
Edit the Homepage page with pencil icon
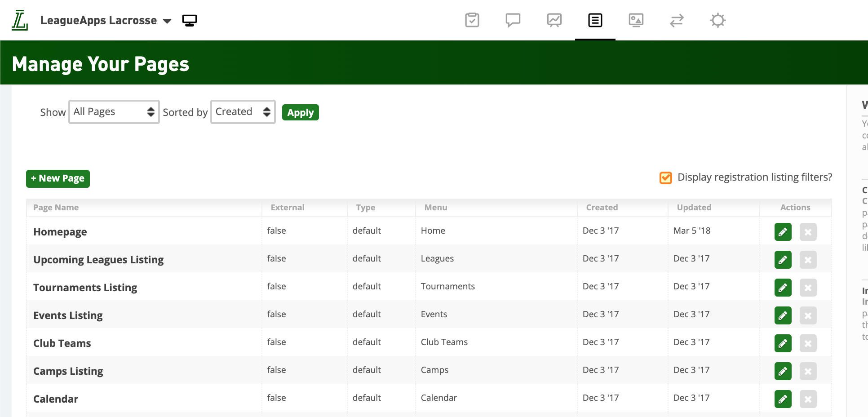pyautogui.click(x=783, y=232)
